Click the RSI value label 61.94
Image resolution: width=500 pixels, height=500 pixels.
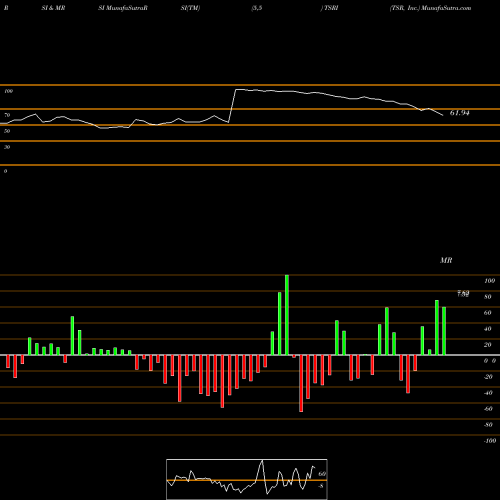tap(459, 113)
